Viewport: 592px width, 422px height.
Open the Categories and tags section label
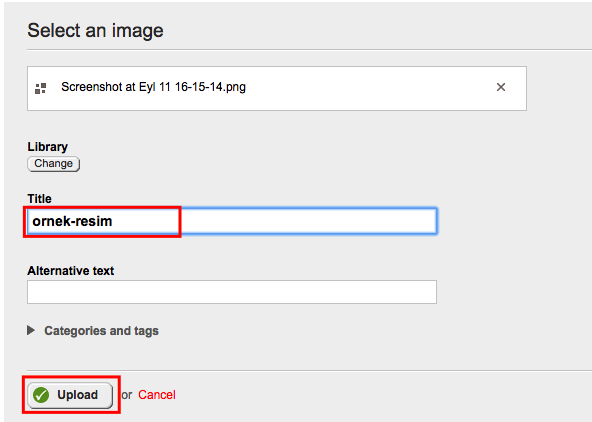[101, 331]
